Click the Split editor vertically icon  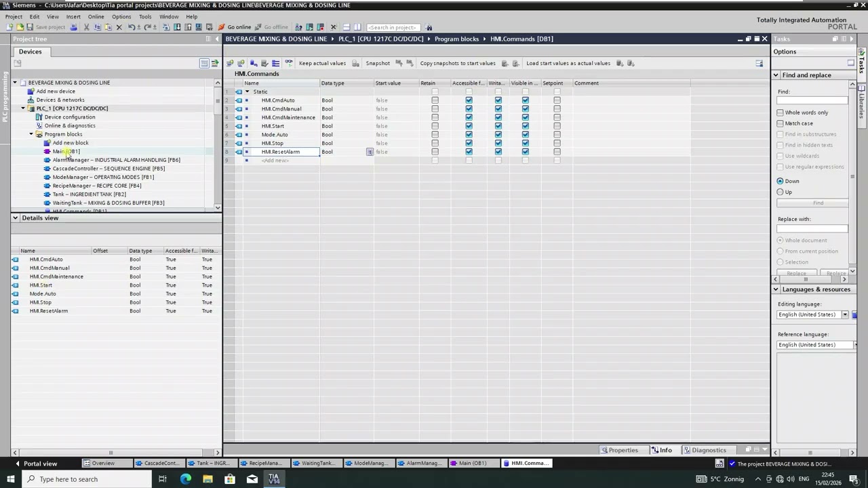pyautogui.click(x=357, y=27)
